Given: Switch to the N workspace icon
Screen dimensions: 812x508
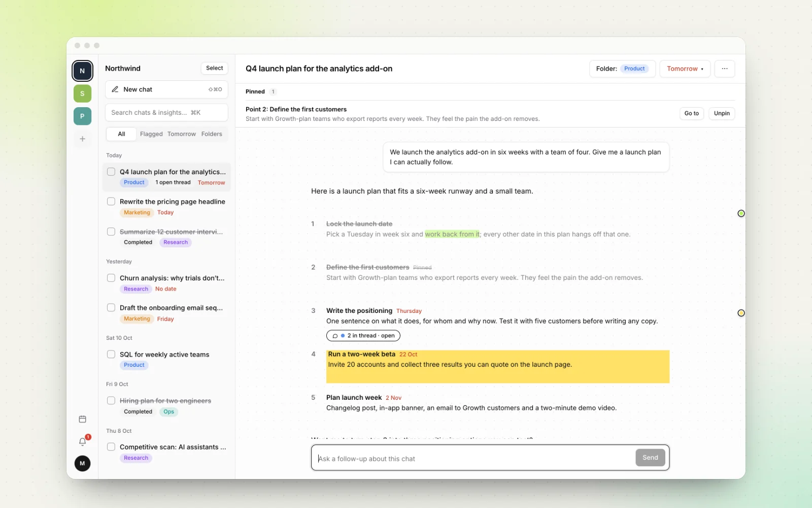Looking at the screenshot, I should [x=82, y=71].
